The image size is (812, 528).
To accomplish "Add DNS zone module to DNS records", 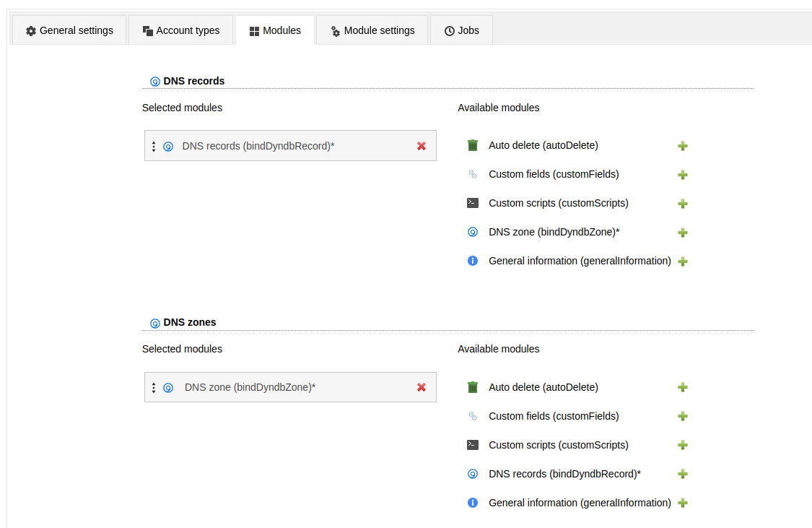I will (x=683, y=233).
